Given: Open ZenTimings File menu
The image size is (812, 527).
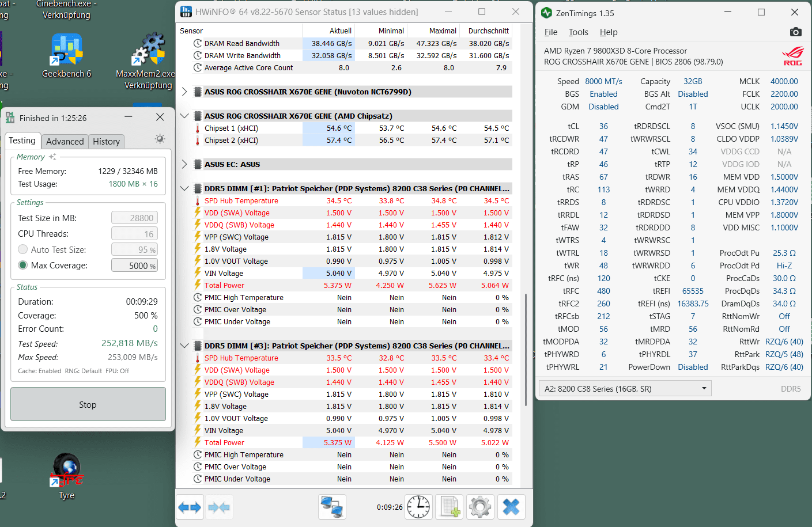Looking at the screenshot, I should (551, 32).
